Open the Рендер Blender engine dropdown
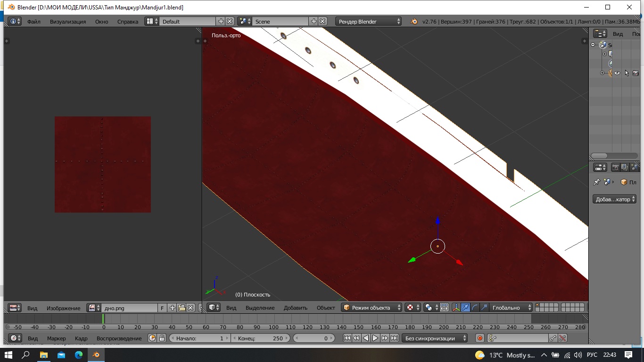This screenshot has height=362, width=644. [369, 21]
